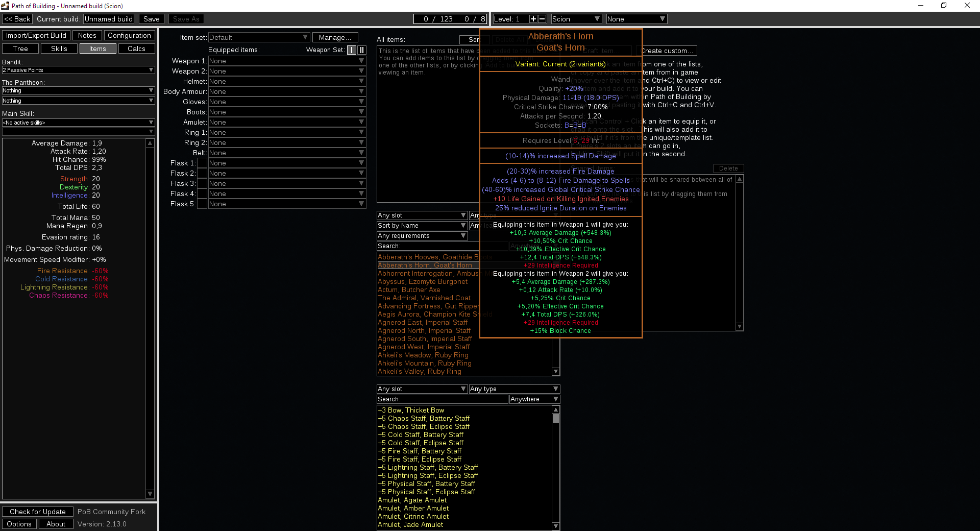Switch to Weapon Set I

click(x=352, y=50)
